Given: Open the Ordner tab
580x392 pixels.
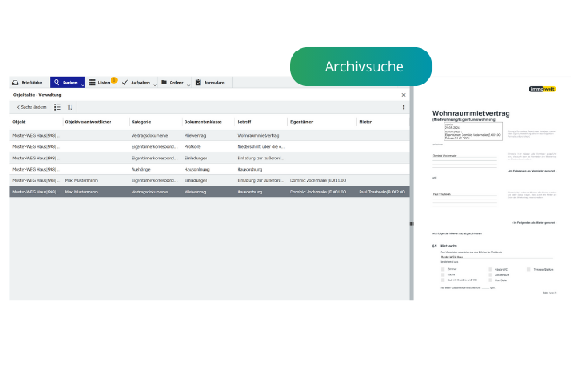Looking at the screenshot, I should tap(174, 83).
